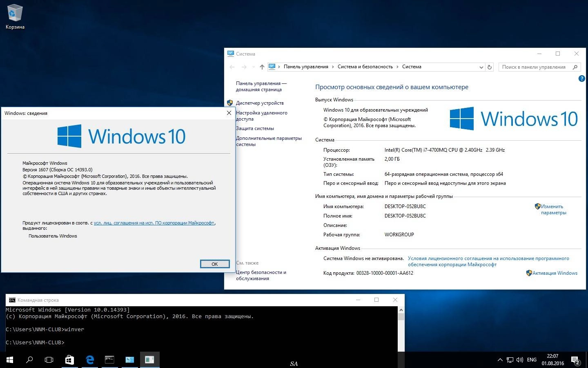Click computer icon in address bar
The height and width of the screenshot is (368, 588).
pos(272,67)
